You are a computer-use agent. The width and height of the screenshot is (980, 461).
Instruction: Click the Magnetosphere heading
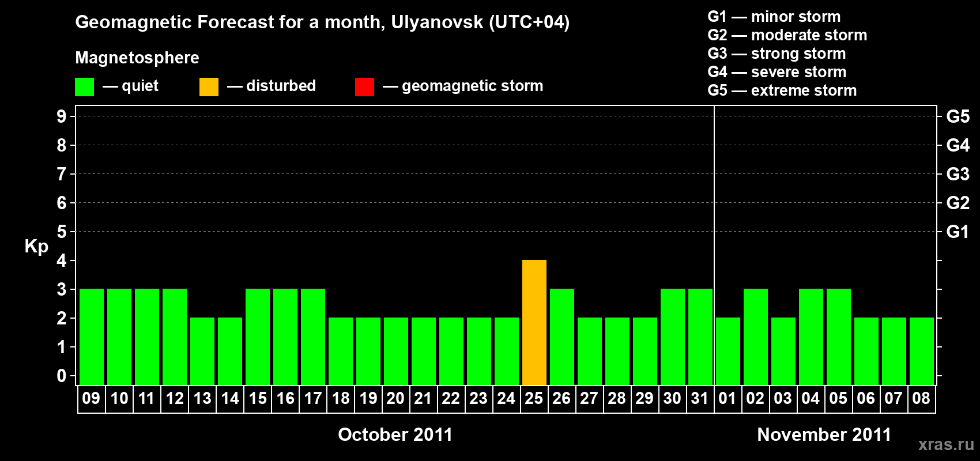coord(137,58)
